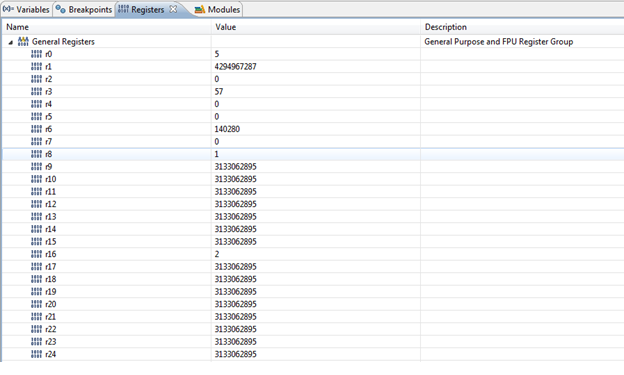
Task: Select the r15 register icon
Action: coord(36,242)
